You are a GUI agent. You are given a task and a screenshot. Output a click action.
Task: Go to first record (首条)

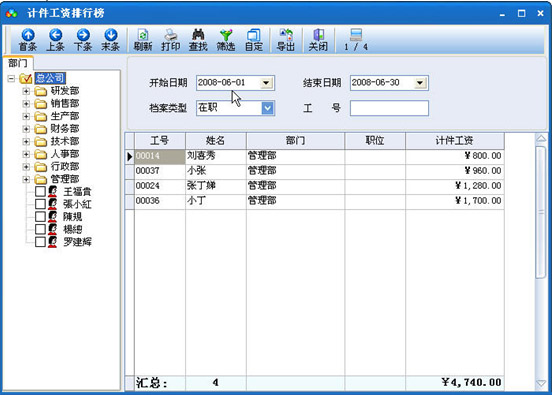coord(28,40)
